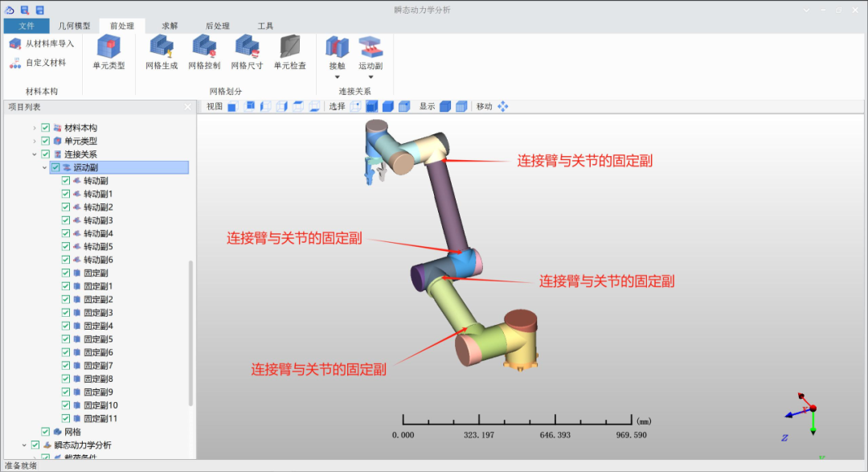This screenshot has width=868, height=472.
Task: Click the second save icon in title bar
Action: [x=40, y=10]
